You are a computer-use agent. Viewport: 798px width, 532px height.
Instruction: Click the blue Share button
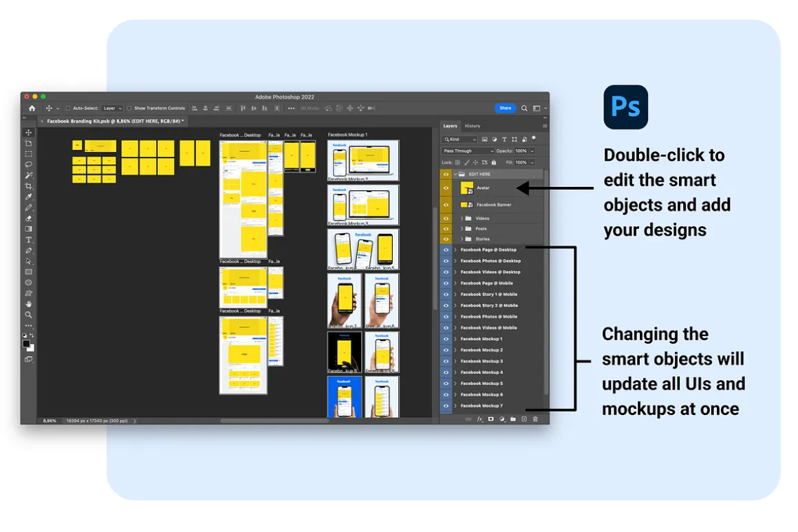[x=506, y=108]
